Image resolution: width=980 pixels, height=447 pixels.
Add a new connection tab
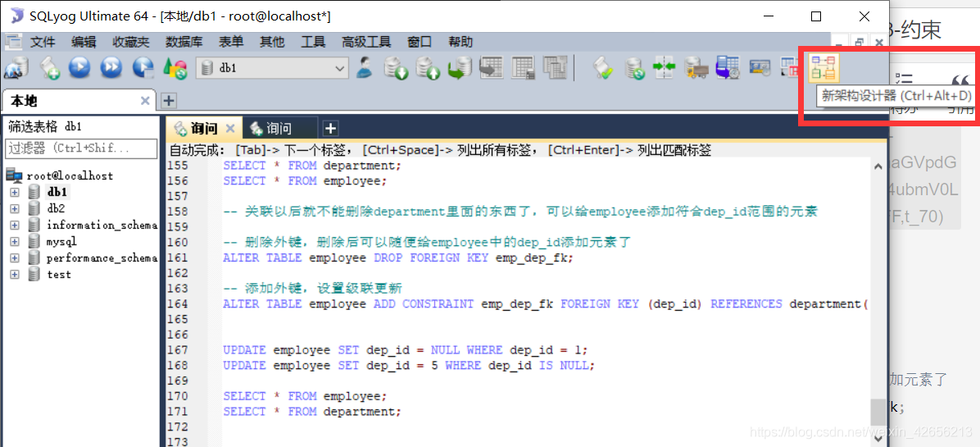(169, 100)
